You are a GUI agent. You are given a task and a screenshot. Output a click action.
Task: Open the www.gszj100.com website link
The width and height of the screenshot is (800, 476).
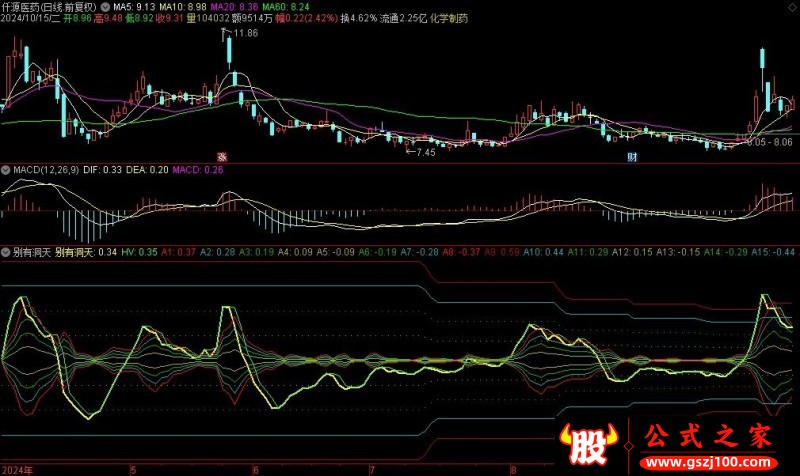710,465
